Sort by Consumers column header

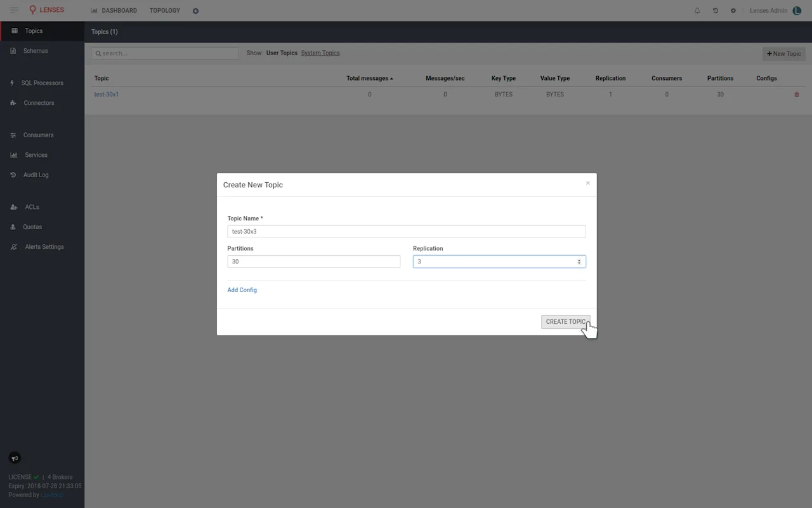(x=667, y=79)
